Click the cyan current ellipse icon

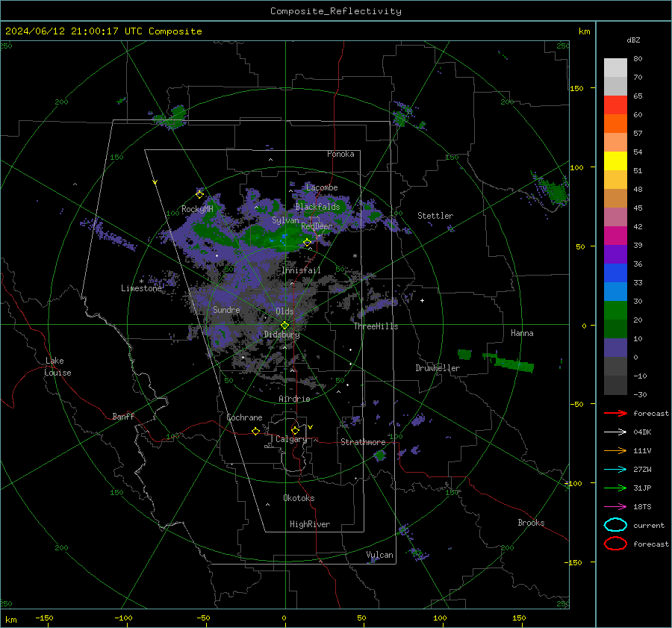615,525
